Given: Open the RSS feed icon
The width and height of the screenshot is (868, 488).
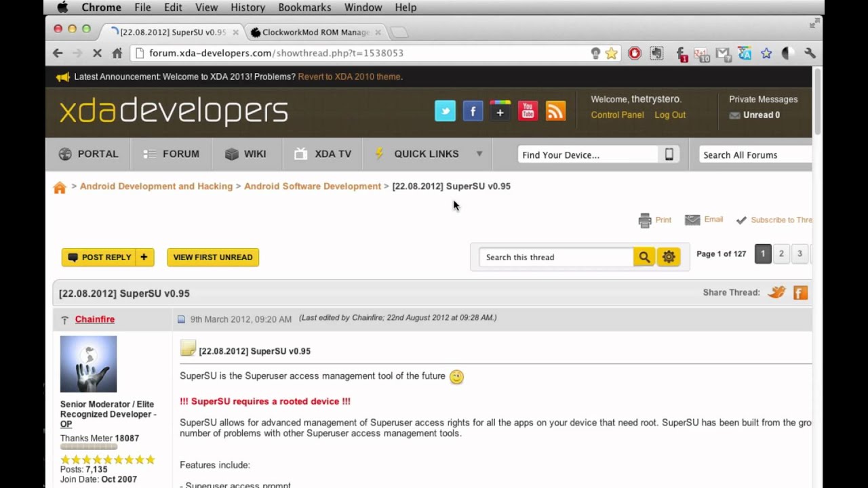Looking at the screenshot, I should pos(555,111).
